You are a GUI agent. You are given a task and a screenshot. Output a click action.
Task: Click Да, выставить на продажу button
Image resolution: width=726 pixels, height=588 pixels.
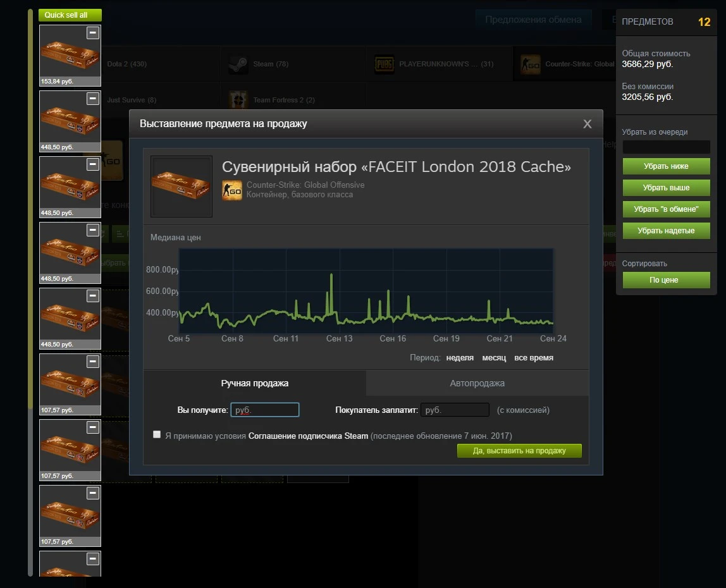tap(519, 451)
